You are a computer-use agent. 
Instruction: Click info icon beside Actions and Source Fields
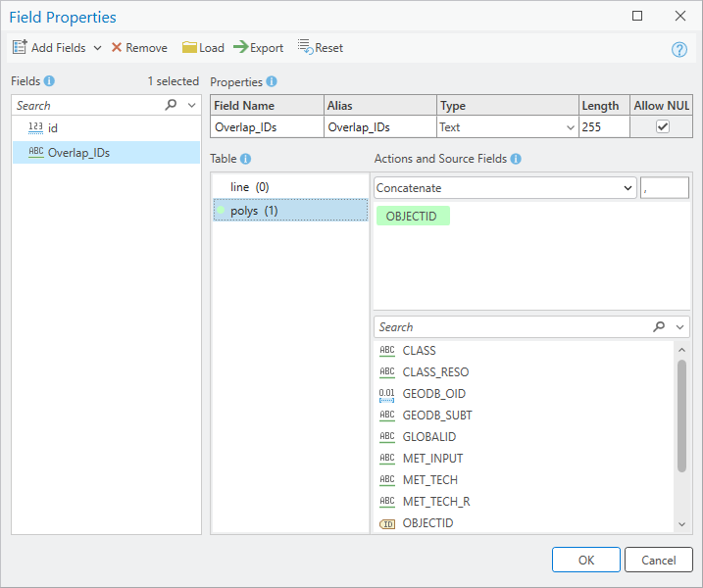point(516,159)
